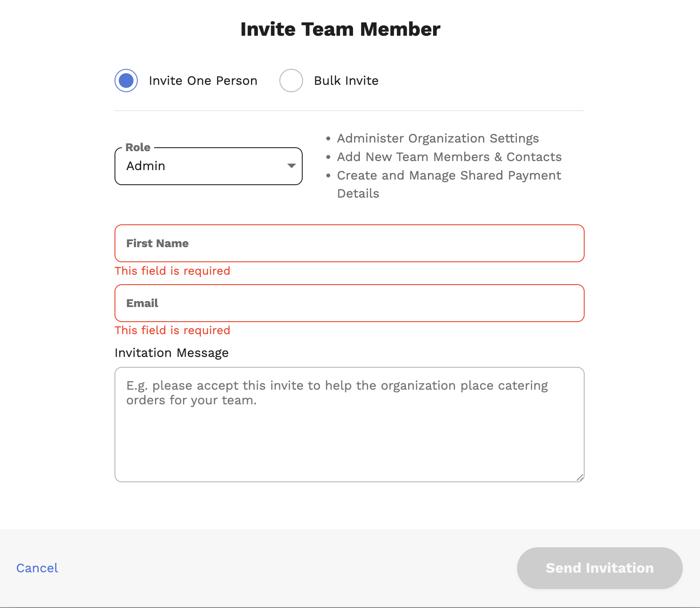This screenshot has height=608, width=700.
Task: Select the Invite One Person option
Action: click(x=125, y=80)
